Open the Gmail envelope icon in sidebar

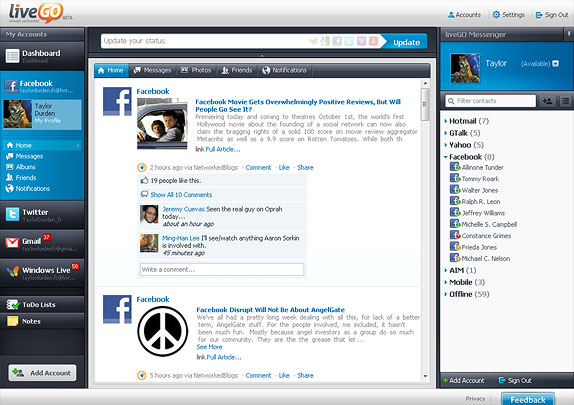12,242
